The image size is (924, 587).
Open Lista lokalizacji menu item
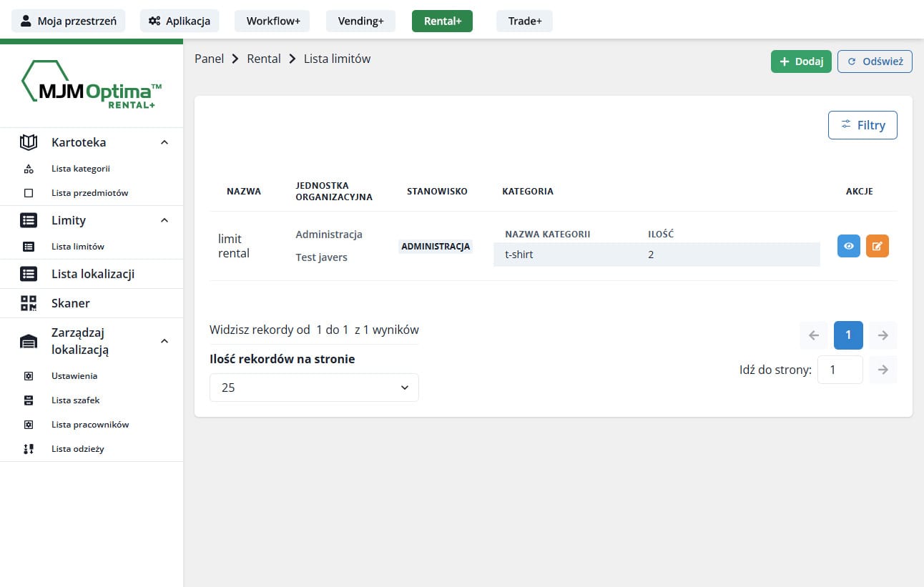click(x=92, y=274)
